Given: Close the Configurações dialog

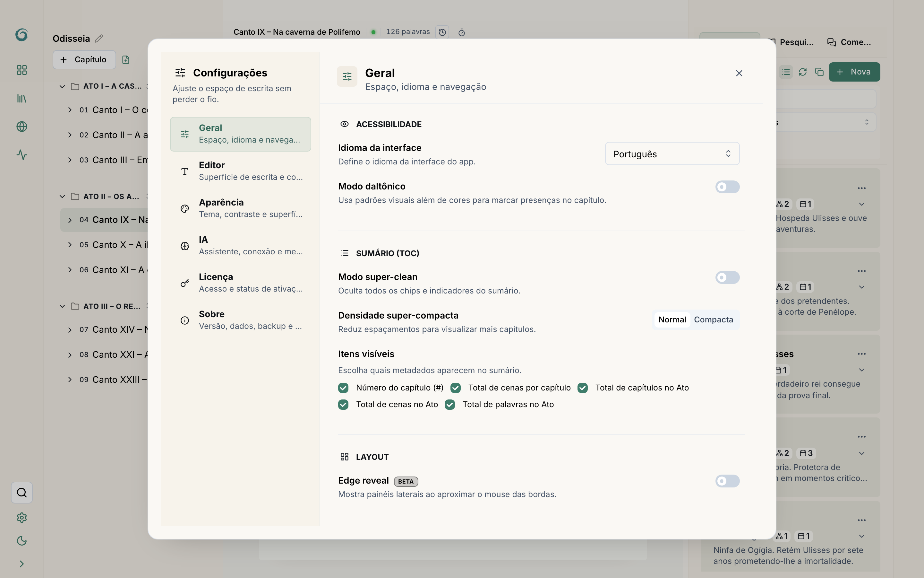Looking at the screenshot, I should 739,73.
